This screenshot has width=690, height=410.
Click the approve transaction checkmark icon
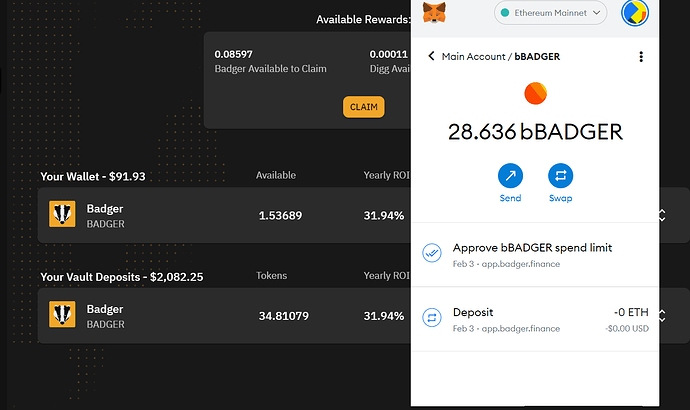(x=432, y=253)
